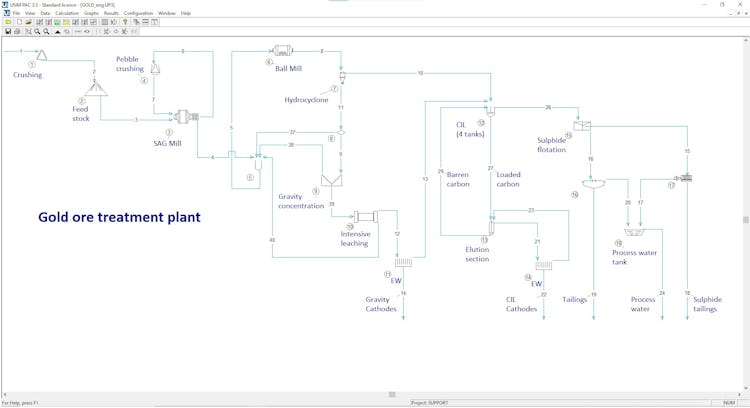Select the Feed stock stockpile icon
750x408 pixels.
point(96,89)
